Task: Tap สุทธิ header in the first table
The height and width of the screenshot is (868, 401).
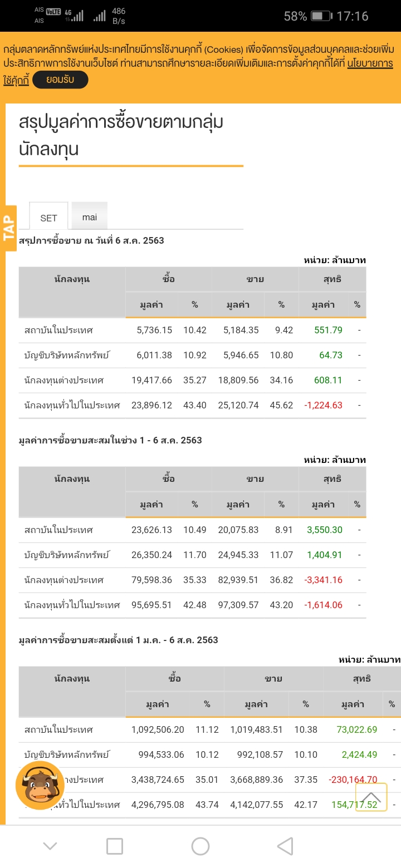Action: pos(332,279)
